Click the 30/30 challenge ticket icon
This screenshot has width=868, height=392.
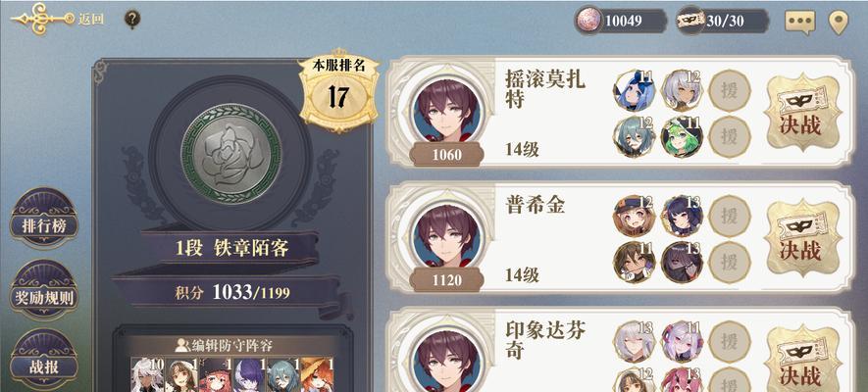pyautogui.click(x=690, y=21)
